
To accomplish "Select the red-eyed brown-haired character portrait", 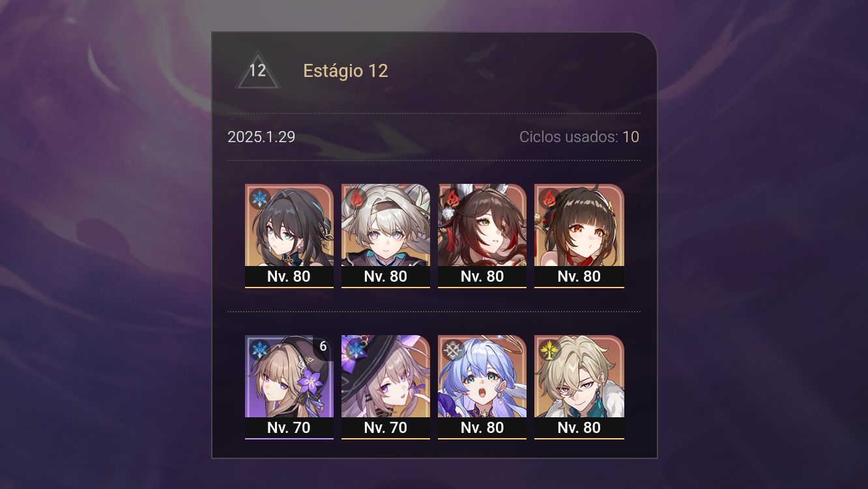I will coord(579,236).
